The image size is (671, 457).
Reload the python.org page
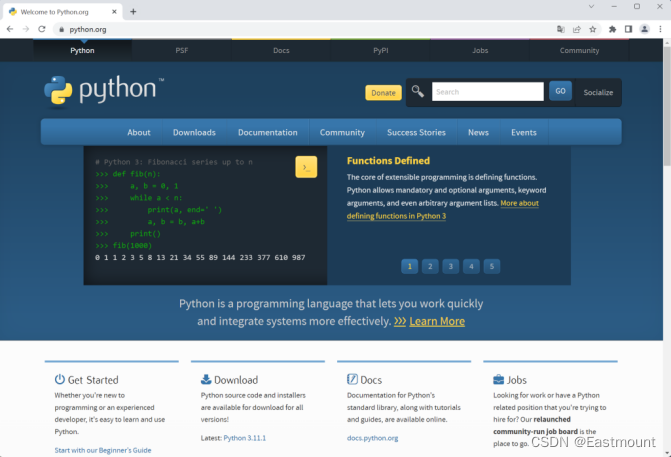click(42, 29)
